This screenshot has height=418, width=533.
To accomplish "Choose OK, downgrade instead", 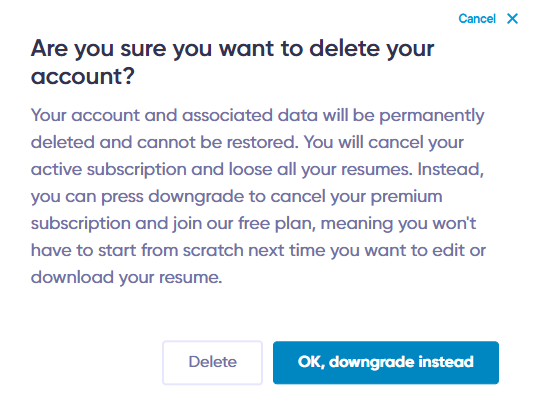I will [386, 362].
